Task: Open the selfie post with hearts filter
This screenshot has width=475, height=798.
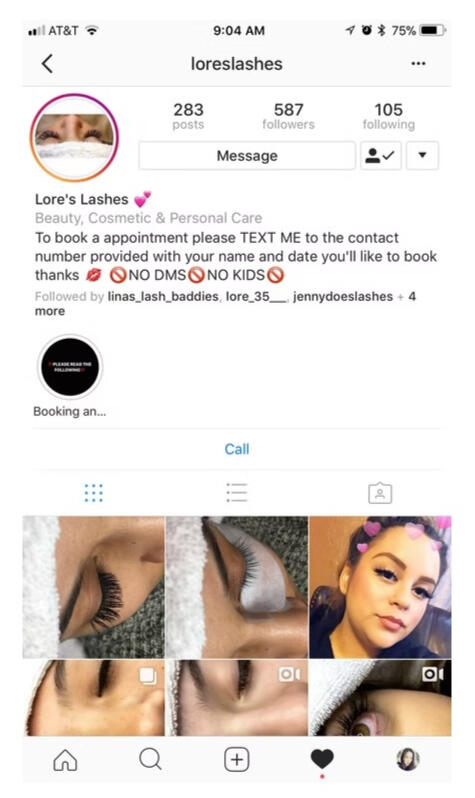Action: 380,587
